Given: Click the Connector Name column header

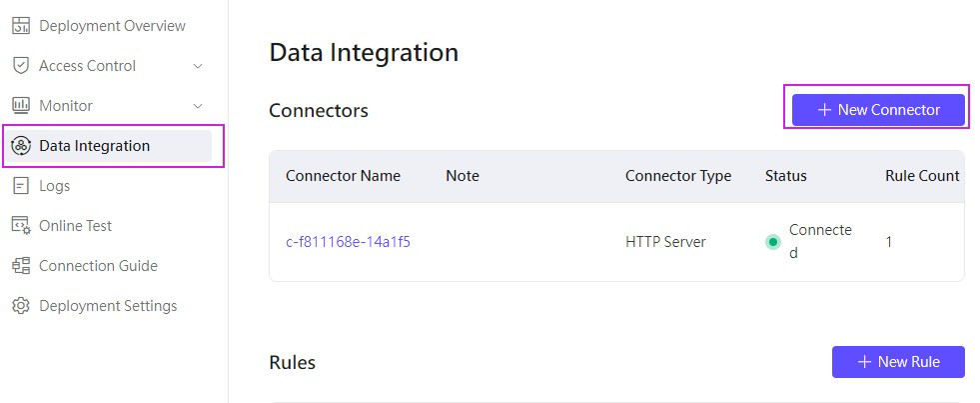Looking at the screenshot, I should coord(343,176).
